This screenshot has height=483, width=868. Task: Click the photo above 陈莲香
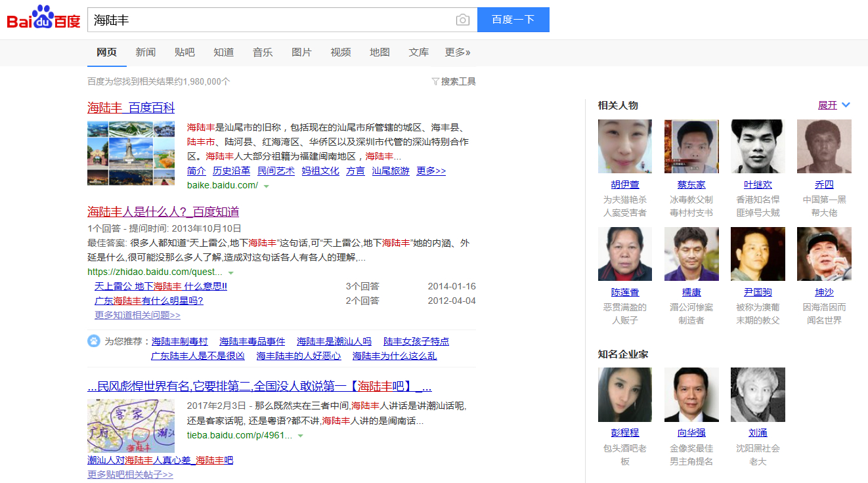(x=625, y=254)
